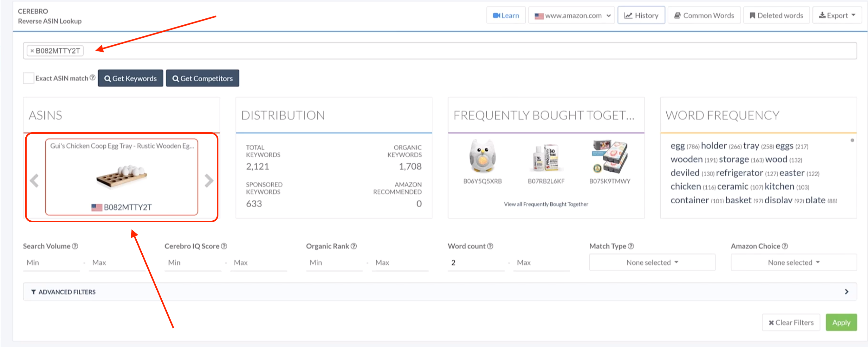Enable the Exact ASIN match checkbox
This screenshot has height=347, width=868.
(x=28, y=78)
